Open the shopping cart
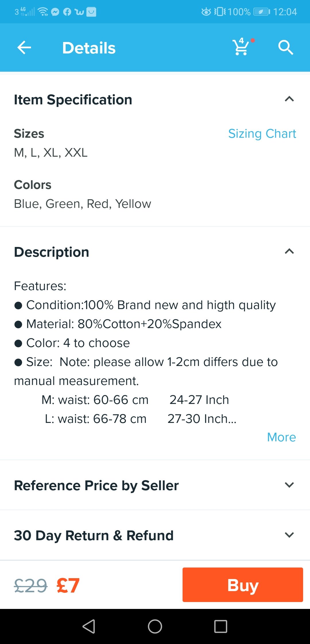The image size is (310, 644). (x=241, y=47)
